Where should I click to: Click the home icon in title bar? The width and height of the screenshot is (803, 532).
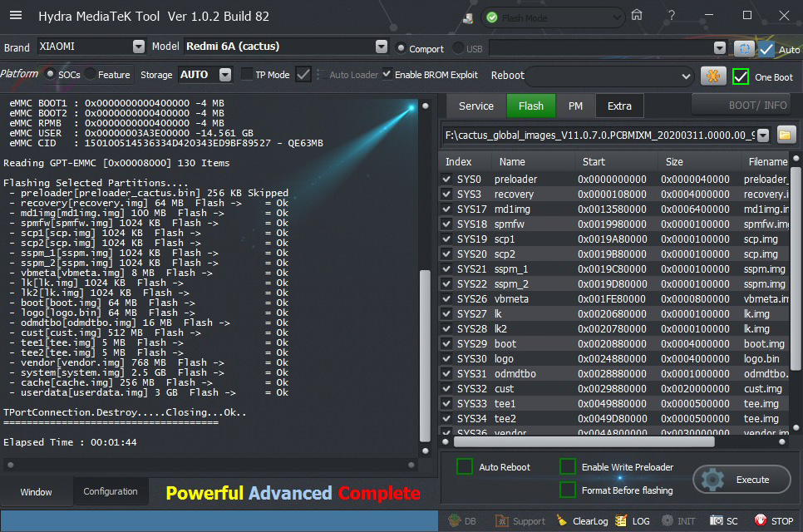point(637,16)
